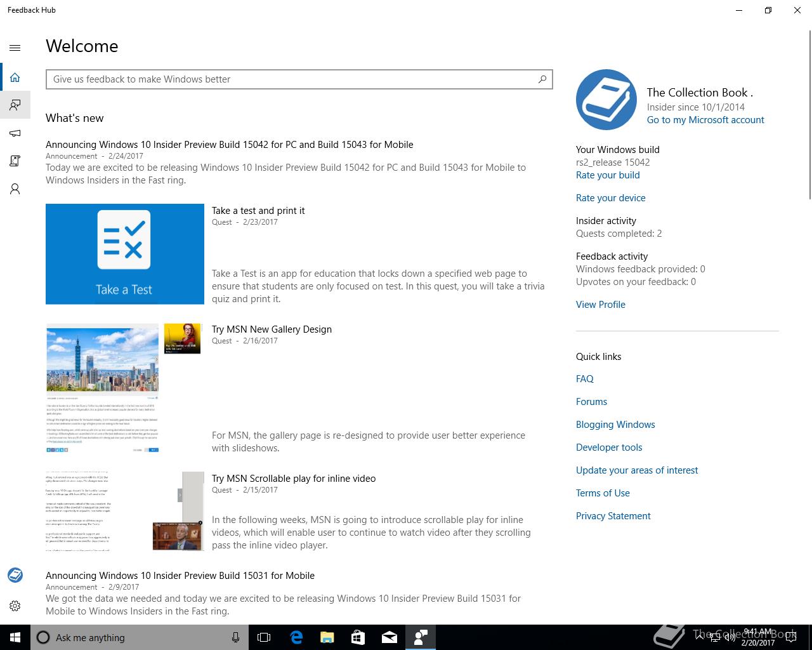Click the Rate your device link
Viewport: 812px width, 650px height.
tap(610, 198)
